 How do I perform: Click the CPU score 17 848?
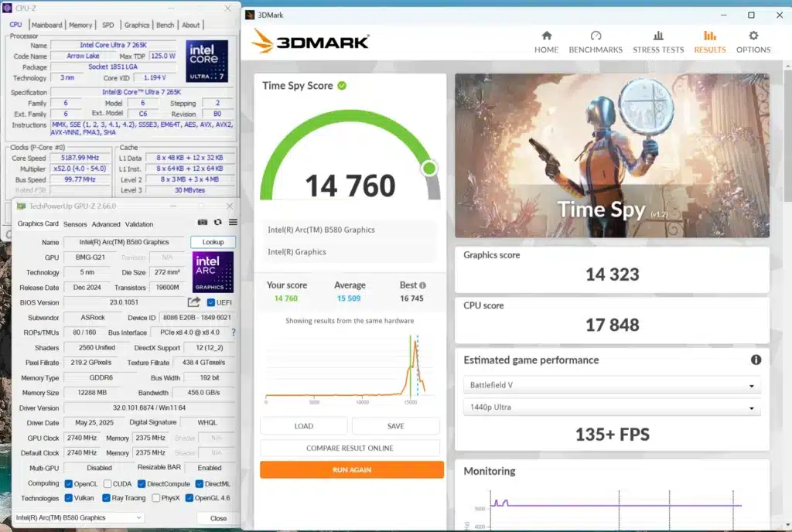click(x=613, y=325)
